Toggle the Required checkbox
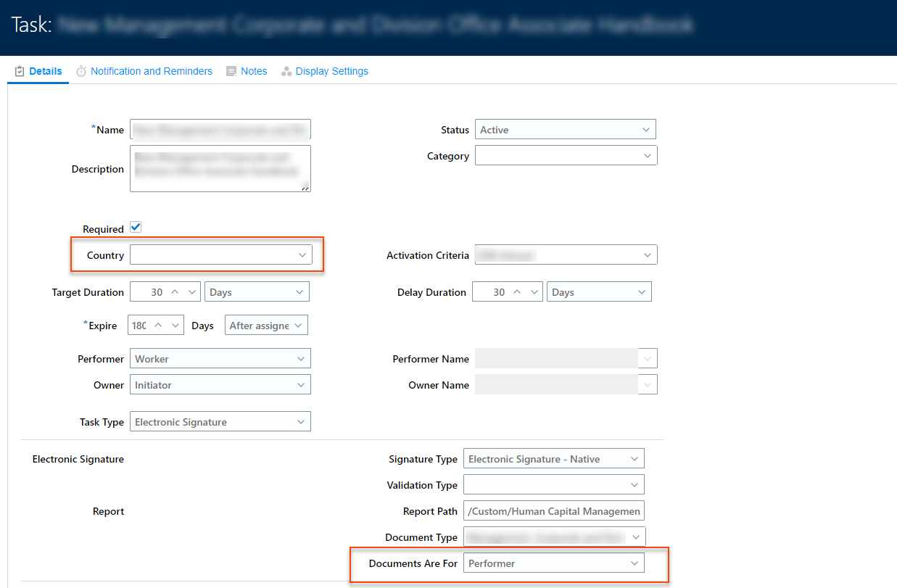897x588 pixels. [x=136, y=226]
